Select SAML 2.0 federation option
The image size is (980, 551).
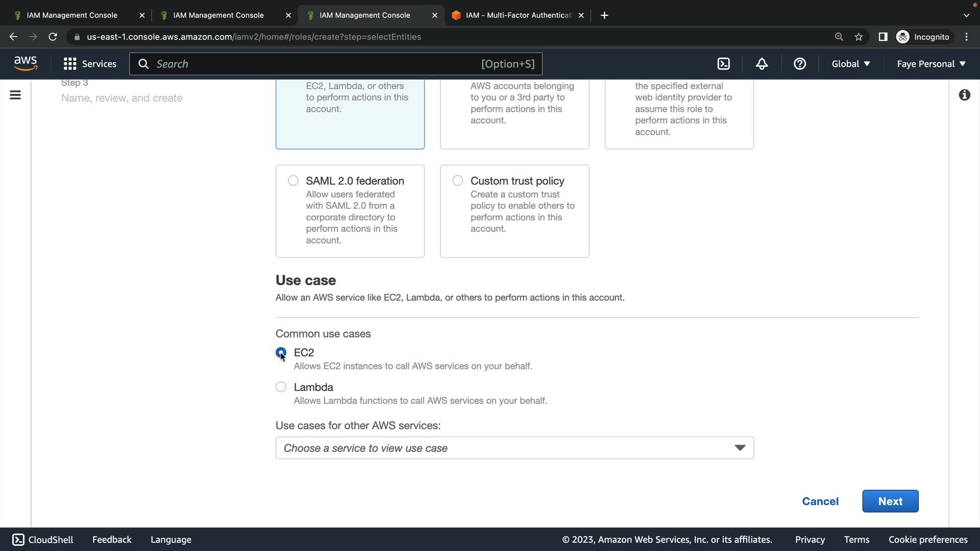tap(293, 181)
